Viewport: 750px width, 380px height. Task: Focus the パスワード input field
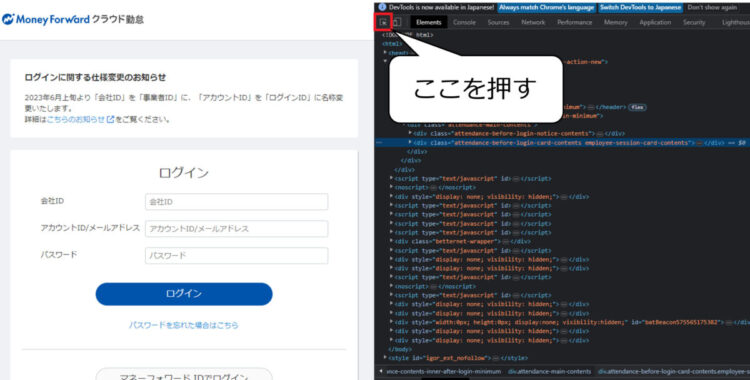click(x=237, y=255)
